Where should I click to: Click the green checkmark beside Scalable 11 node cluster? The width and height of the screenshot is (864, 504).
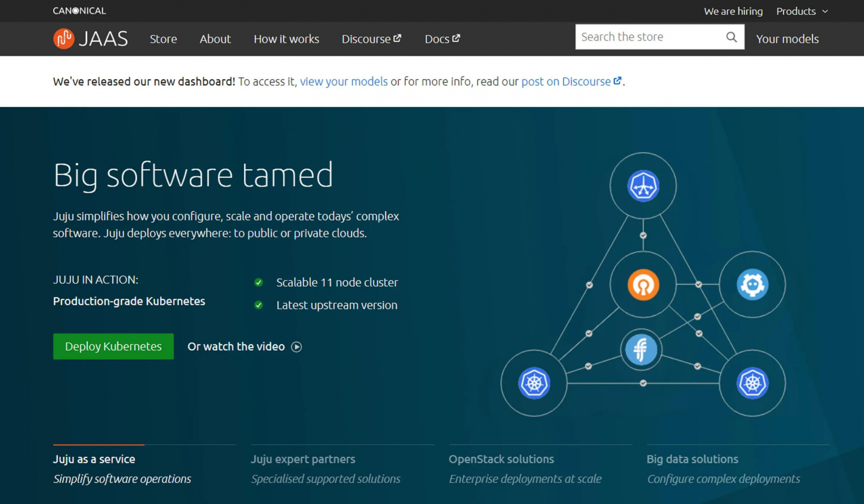[x=259, y=283]
